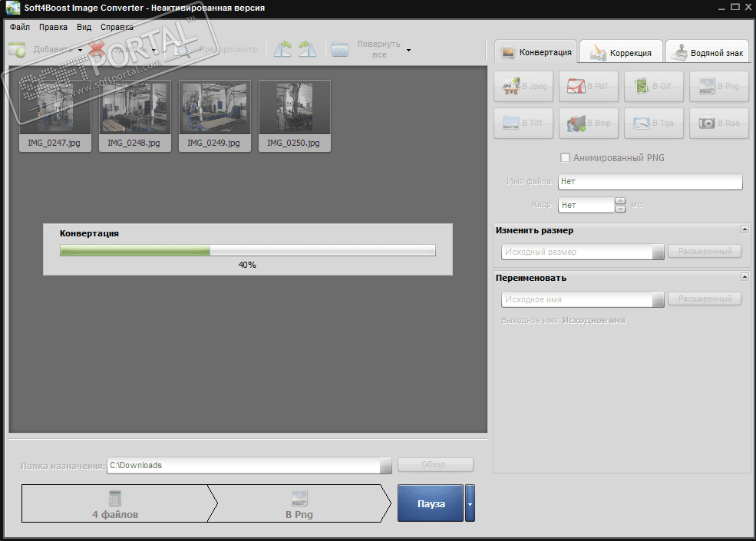Open the Вид menu
Screen dimensions: 756x541
click(x=84, y=27)
